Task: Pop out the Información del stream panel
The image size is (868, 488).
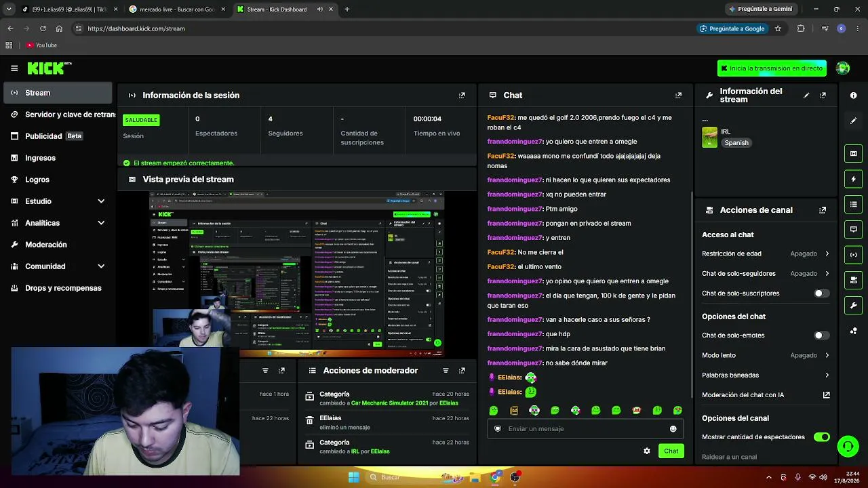Action: [823, 96]
